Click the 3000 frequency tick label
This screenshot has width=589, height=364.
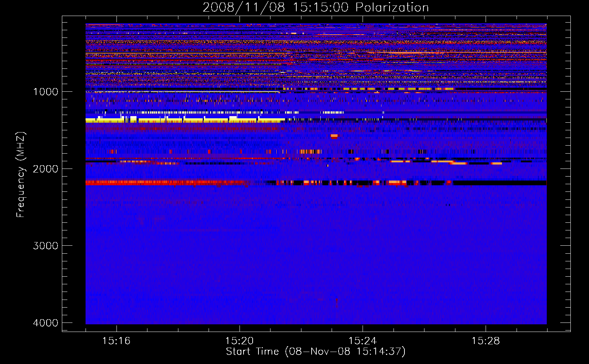pyautogui.click(x=46, y=246)
